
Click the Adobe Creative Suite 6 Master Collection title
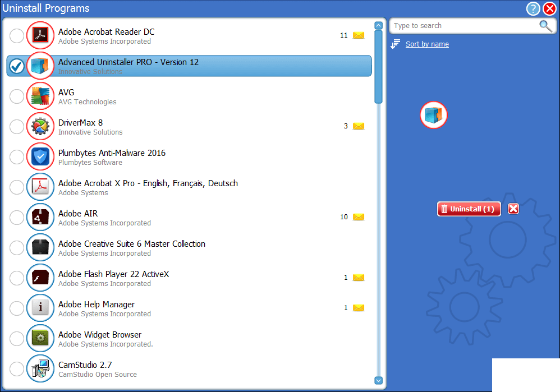pyautogui.click(x=132, y=244)
